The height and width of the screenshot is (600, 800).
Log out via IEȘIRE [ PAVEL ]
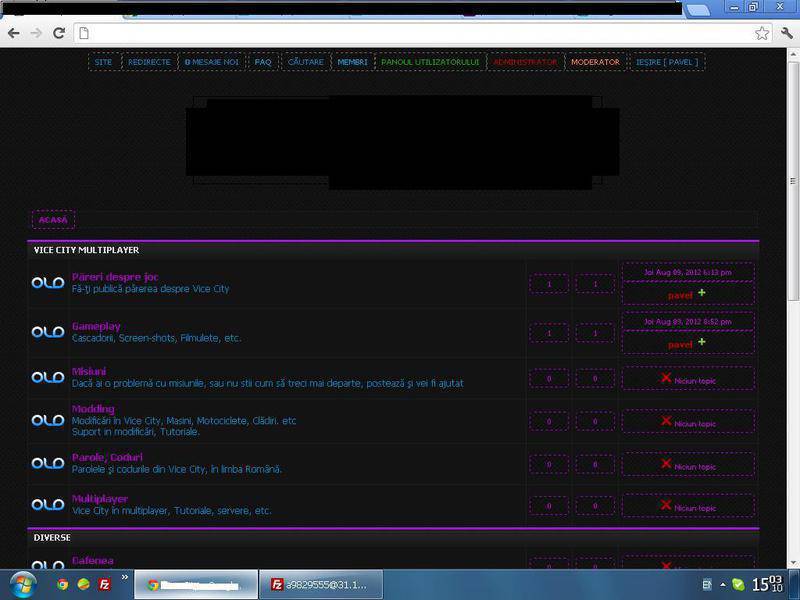(x=667, y=62)
